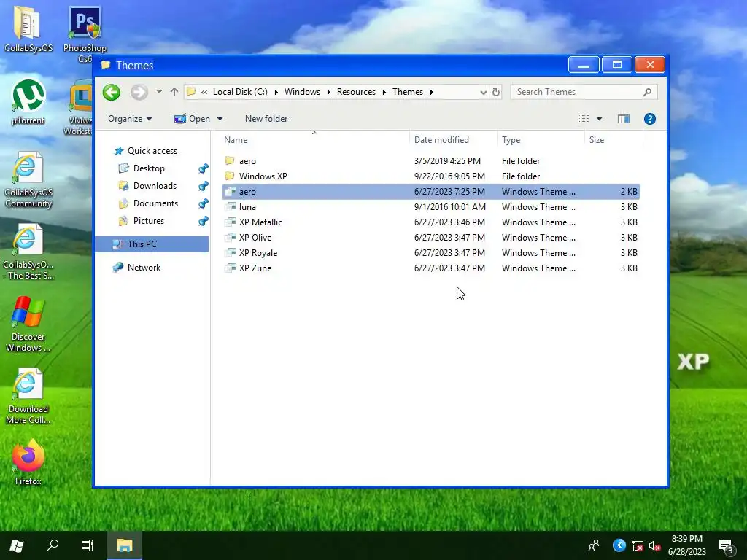Expand breadcrumb arrow after Themes

(x=432, y=92)
